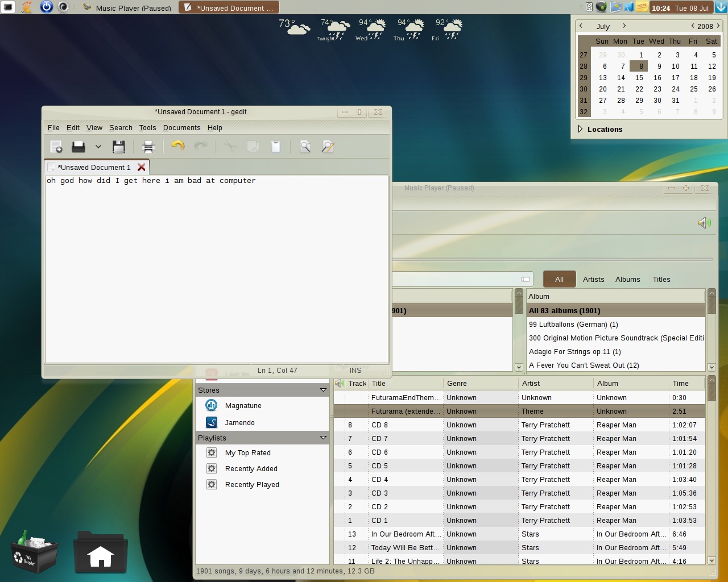The height and width of the screenshot is (582, 728).
Task: Open the Edit menu in gedit
Action: [73, 128]
